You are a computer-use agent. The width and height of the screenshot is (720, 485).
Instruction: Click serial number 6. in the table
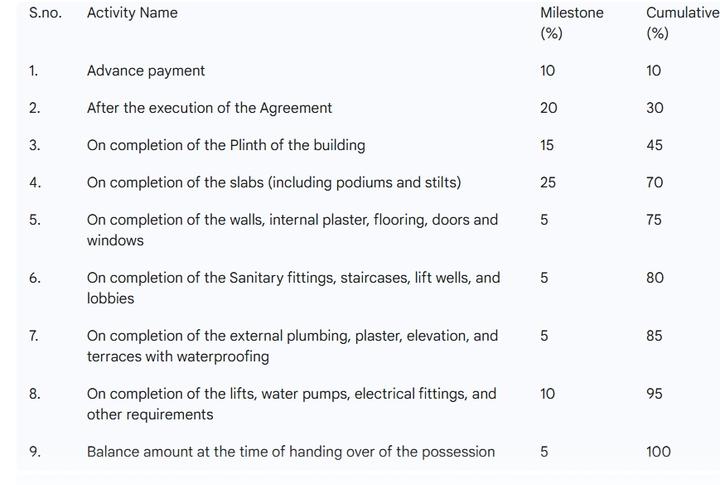pos(35,278)
